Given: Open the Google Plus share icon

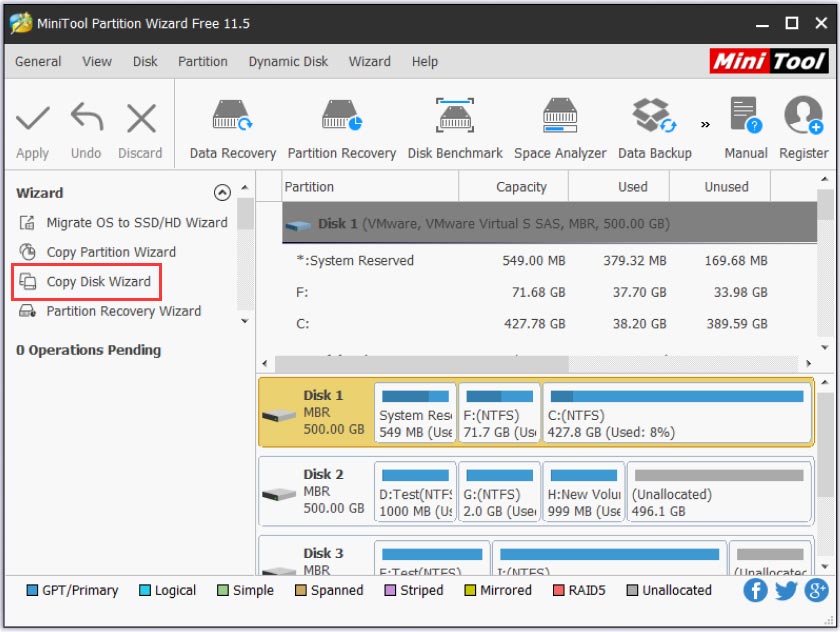Looking at the screenshot, I should point(816,590).
